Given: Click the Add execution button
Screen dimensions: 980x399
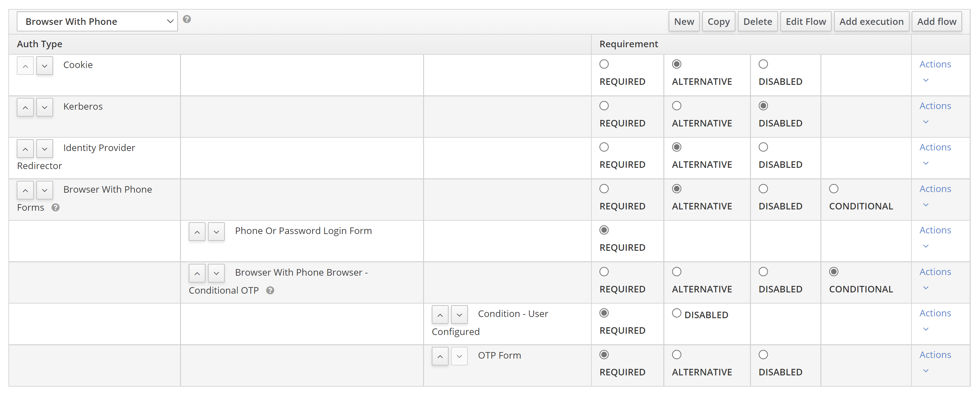Looking at the screenshot, I should tap(871, 22).
